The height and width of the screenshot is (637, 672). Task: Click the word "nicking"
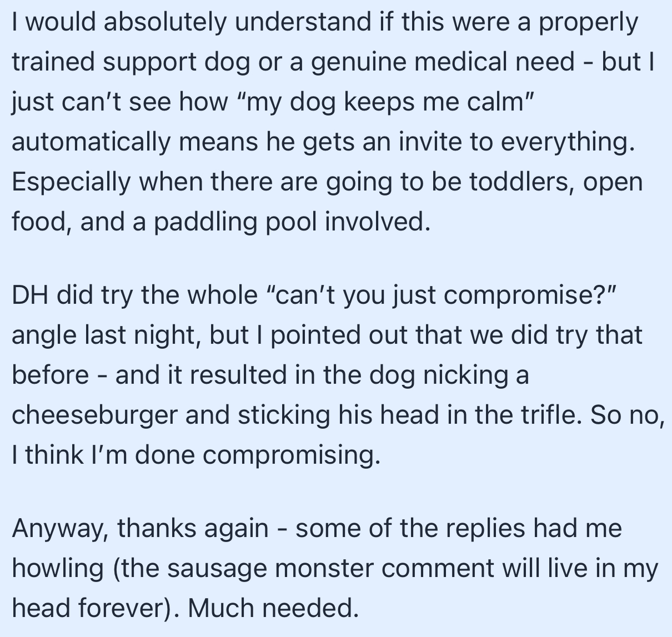[x=465, y=375]
